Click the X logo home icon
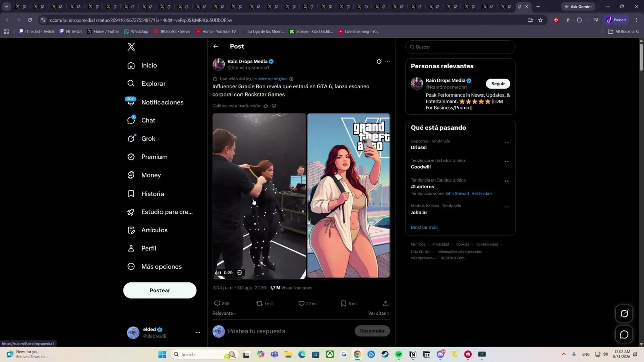 point(131,47)
